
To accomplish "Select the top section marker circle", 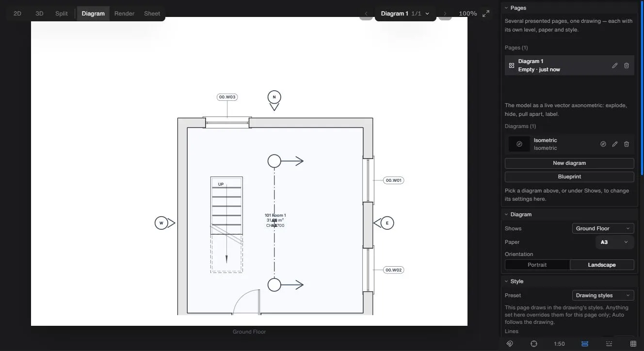I will tap(274, 161).
